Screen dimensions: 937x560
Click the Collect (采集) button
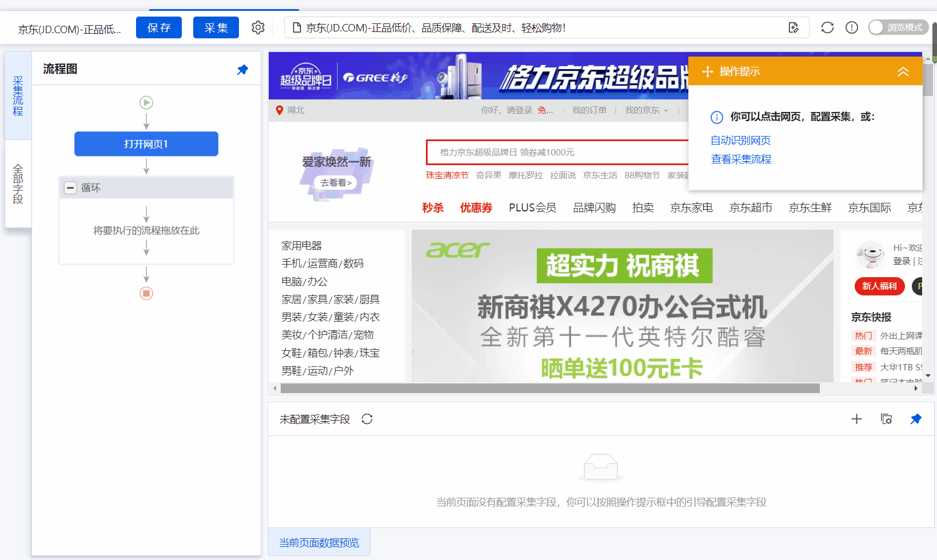point(216,27)
